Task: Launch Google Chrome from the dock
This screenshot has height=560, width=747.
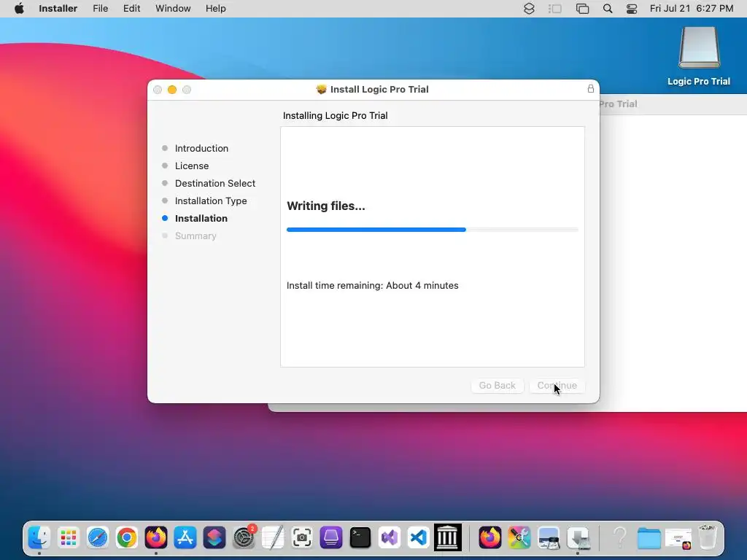Action: click(x=127, y=537)
